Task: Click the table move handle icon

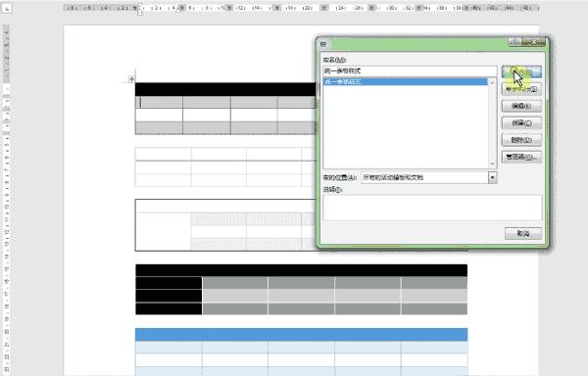Action: tap(131, 79)
